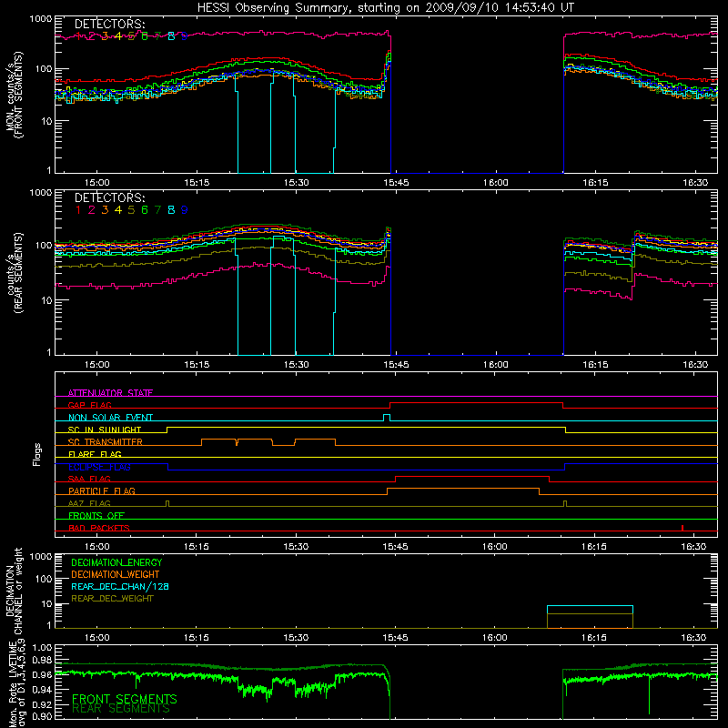Screen dimensions: 728x728
Task: Click the non solar event cyan pulse
Action: tap(387, 417)
